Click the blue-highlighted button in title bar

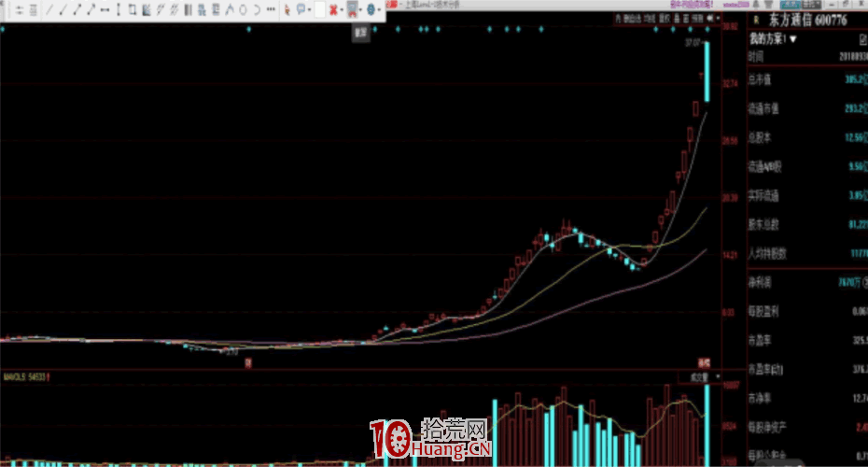coord(791,5)
